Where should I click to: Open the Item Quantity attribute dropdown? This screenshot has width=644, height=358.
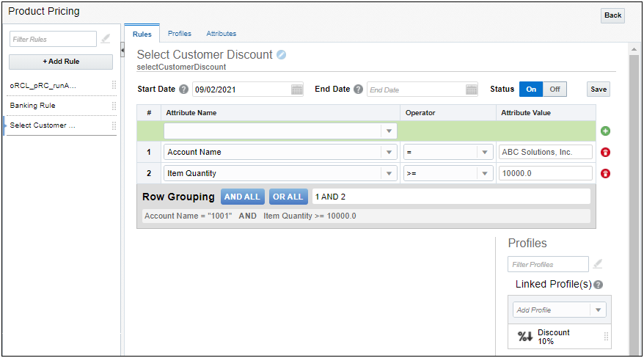coord(389,174)
